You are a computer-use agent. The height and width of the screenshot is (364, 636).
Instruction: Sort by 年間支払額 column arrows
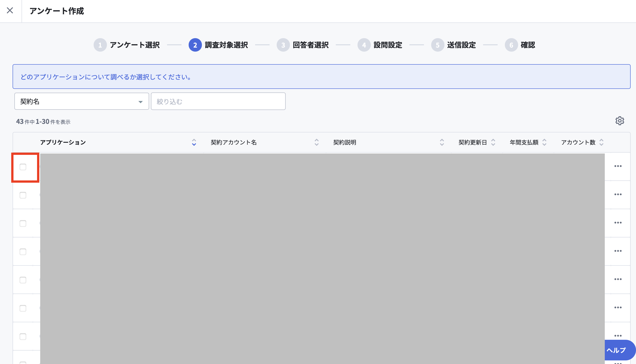(544, 142)
